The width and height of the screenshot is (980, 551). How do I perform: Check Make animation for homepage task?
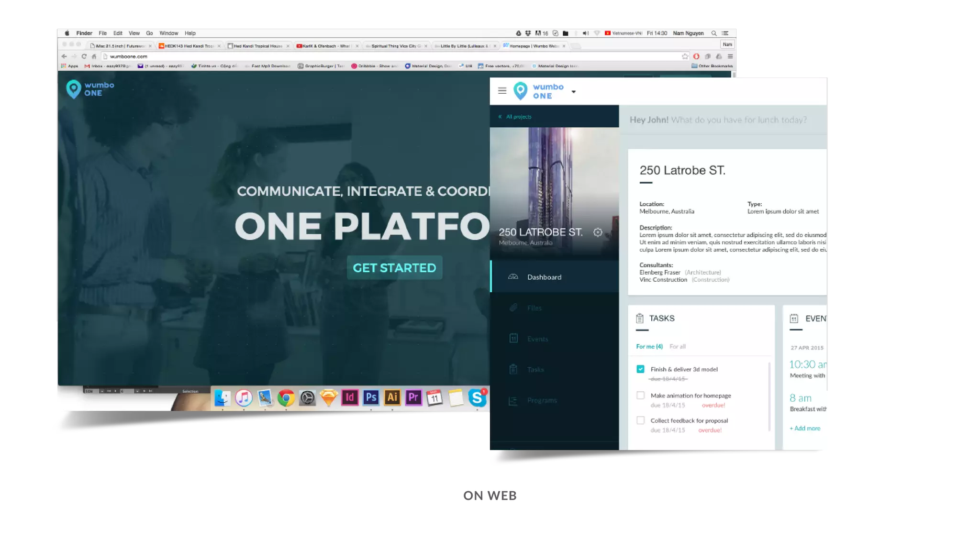(x=640, y=395)
